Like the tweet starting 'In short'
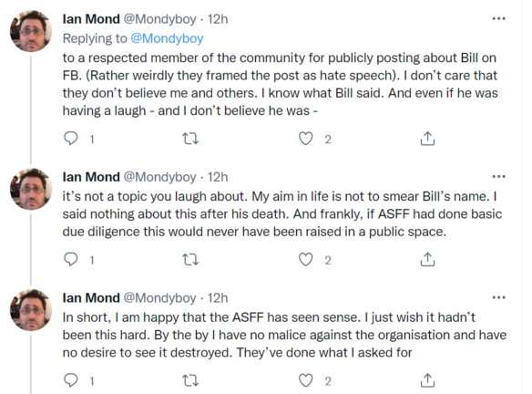 pos(306,380)
